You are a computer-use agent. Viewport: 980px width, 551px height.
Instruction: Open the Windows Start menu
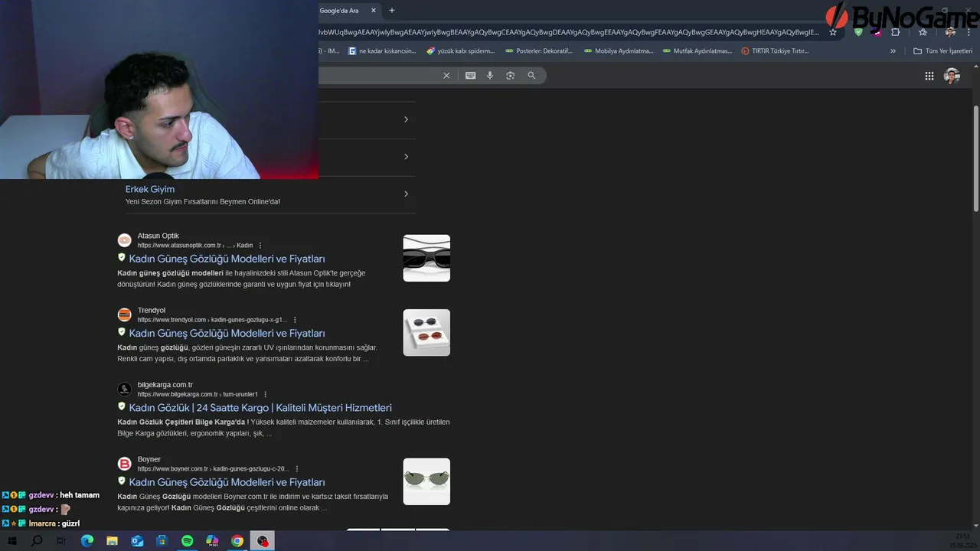click(x=12, y=541)
